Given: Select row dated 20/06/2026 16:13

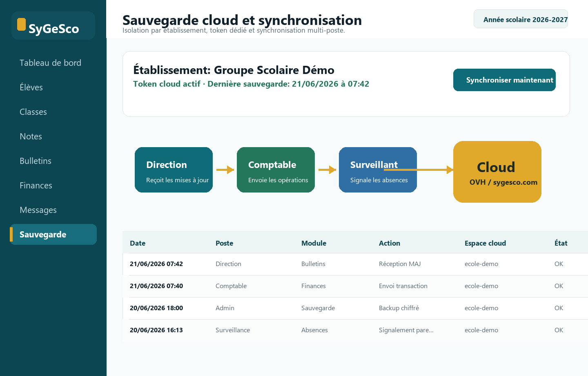Looking at the screenshot, I should (355, 330).
